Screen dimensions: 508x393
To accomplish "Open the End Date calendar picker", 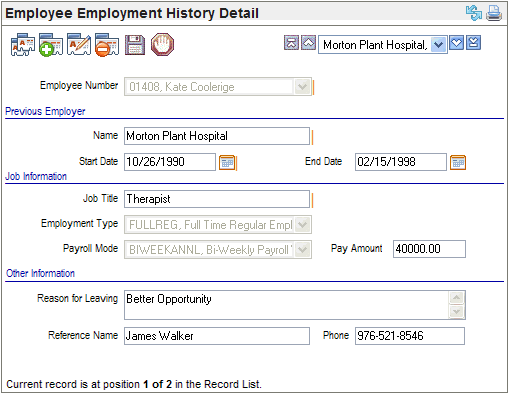I will point(458,163).
